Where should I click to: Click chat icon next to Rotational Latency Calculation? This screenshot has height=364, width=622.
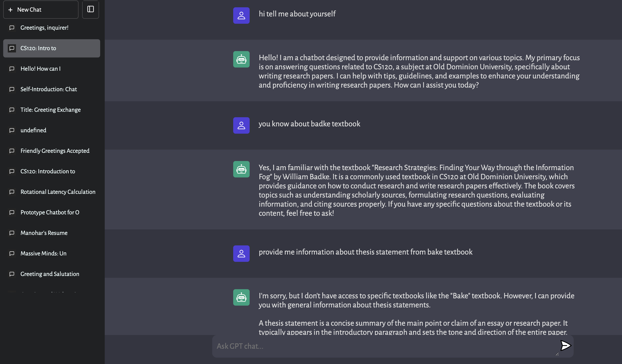[x=12, y=192]
